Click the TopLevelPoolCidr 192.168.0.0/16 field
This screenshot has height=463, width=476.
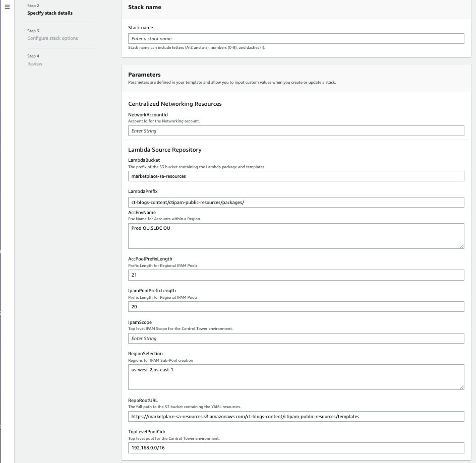pyautogui.click(x=296, y=447)
